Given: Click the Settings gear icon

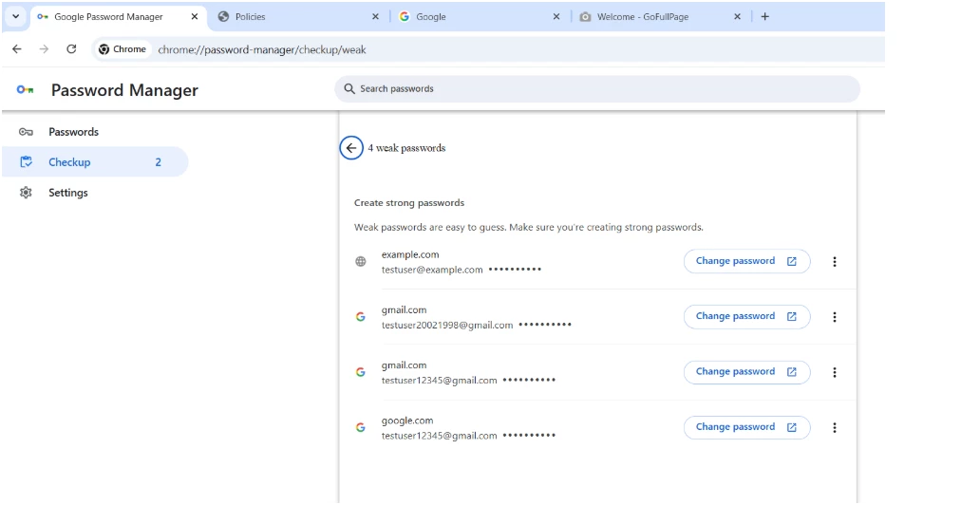Looking at the screenshot, I should tap(26, 193).
